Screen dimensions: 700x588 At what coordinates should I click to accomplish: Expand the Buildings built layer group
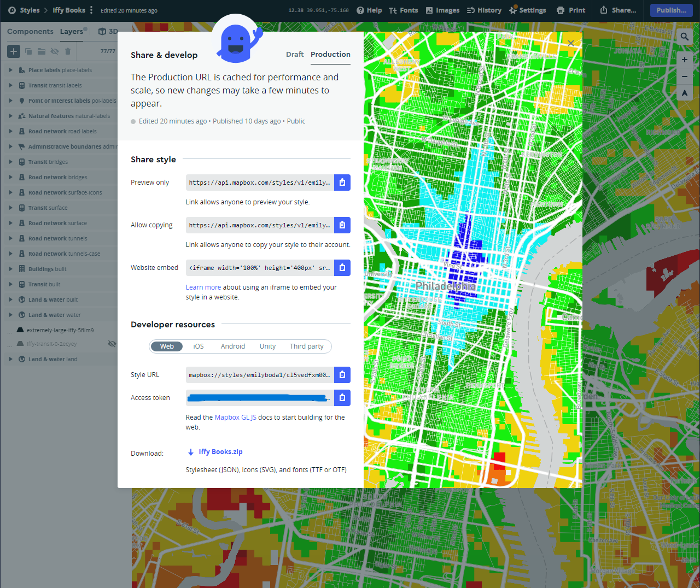coord(10,269)
